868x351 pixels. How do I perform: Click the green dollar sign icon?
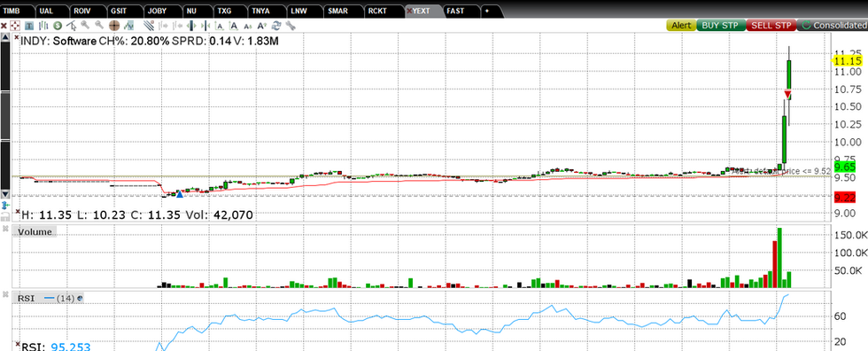click(x=58, y=26)
